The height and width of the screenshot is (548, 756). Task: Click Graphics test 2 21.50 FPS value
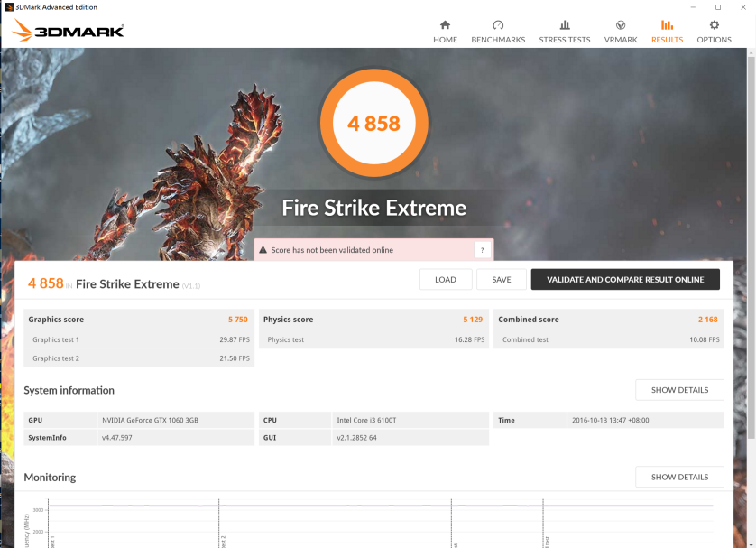point(235,358)
